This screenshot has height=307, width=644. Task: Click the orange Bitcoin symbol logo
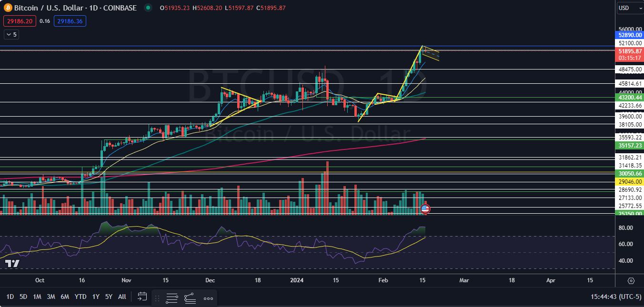(x=8, y=8)
